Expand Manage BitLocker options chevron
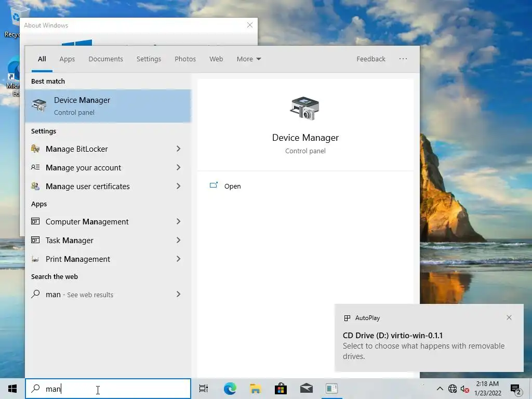The height and width of the screenshot is (399, 532). click(179, 149)
